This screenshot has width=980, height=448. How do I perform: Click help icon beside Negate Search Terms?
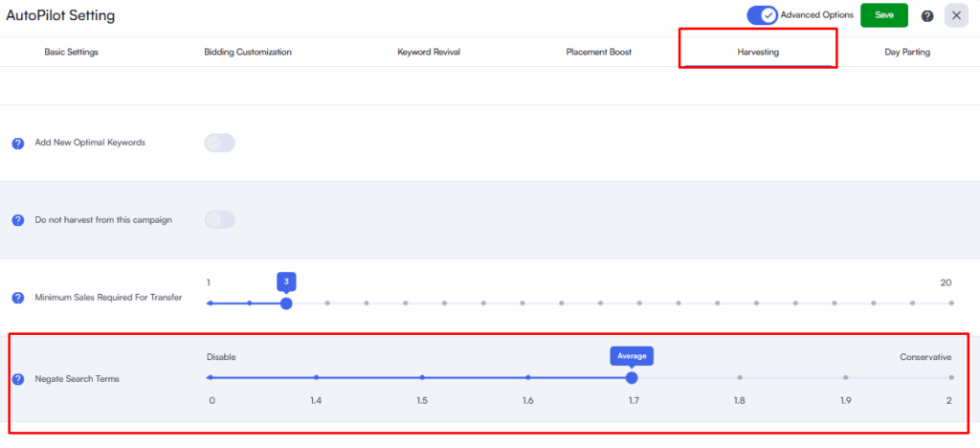coord(17,379)
